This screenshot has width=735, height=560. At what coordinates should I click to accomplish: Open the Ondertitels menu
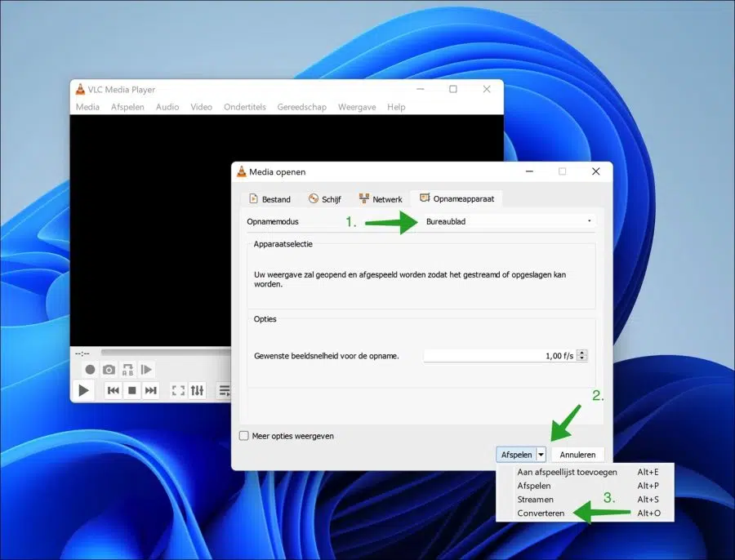(x=245, y=107)
